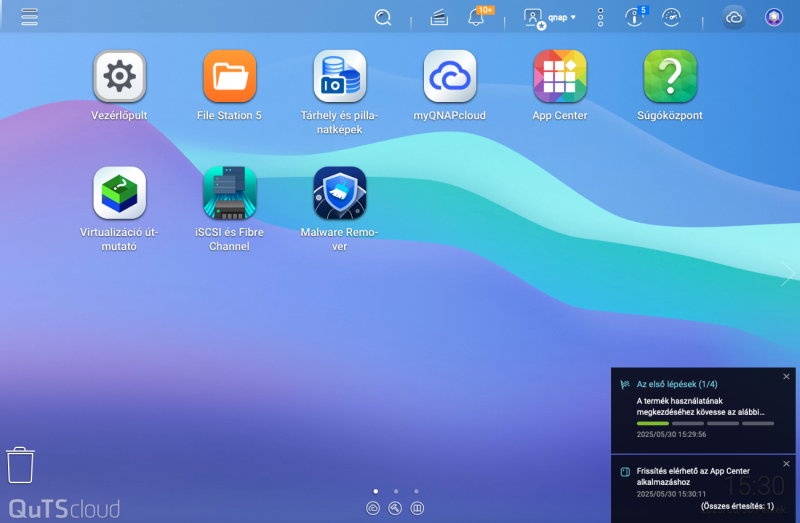The width and height of the screenshot is (800, 523).
Task: Click the bottom cloud shortcut icon
Action: point(373,508)
